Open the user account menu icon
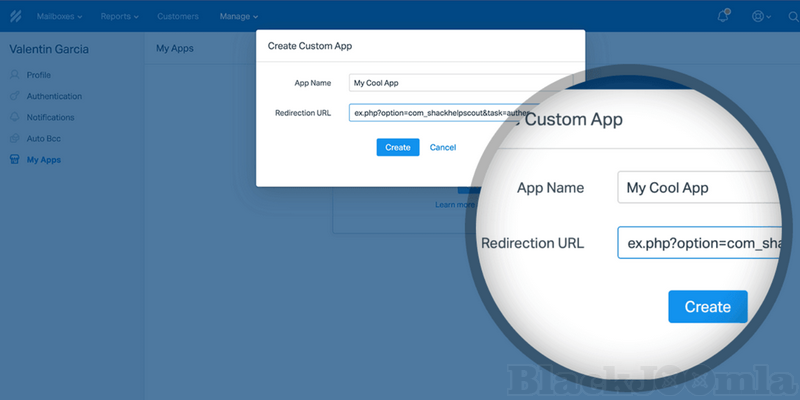The height and width of the screenshot is (400, 800). 759,16
